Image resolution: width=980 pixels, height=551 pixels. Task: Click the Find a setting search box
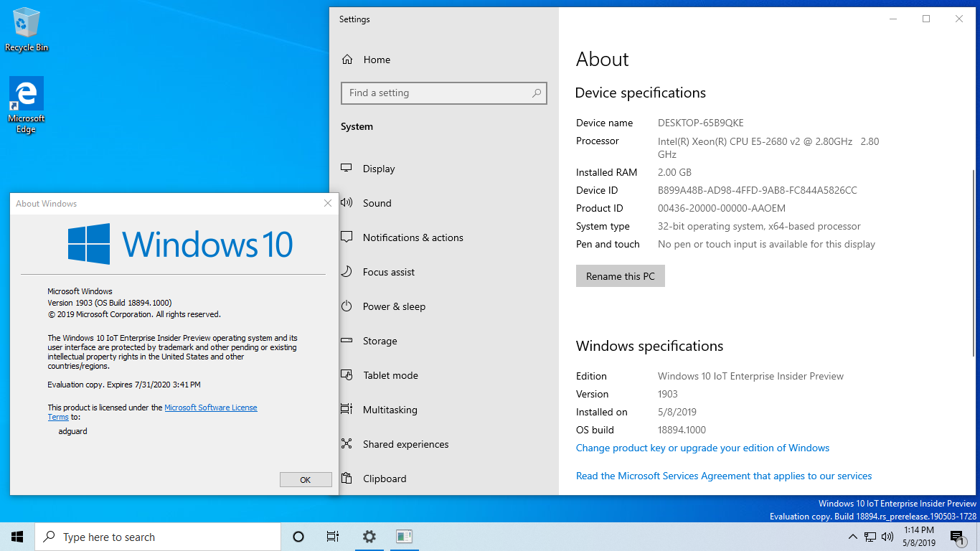coord(444,93)
